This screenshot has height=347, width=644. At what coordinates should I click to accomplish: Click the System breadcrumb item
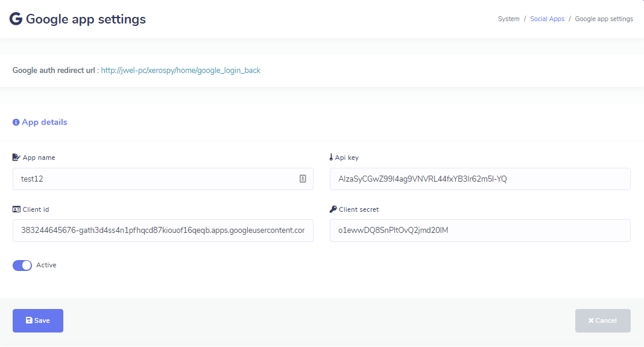click(x=508, y=19)
